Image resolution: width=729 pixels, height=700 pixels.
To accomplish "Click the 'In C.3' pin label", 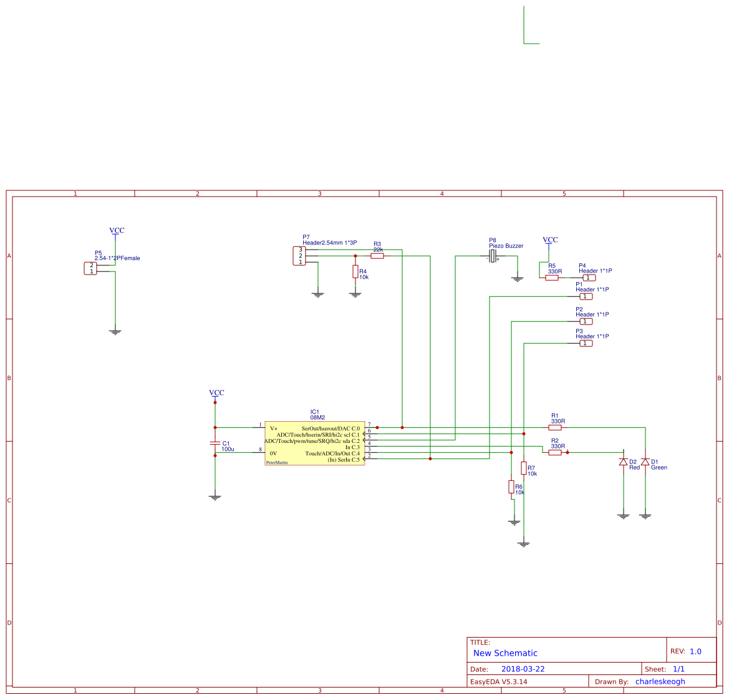I will (x=352, y=447).
